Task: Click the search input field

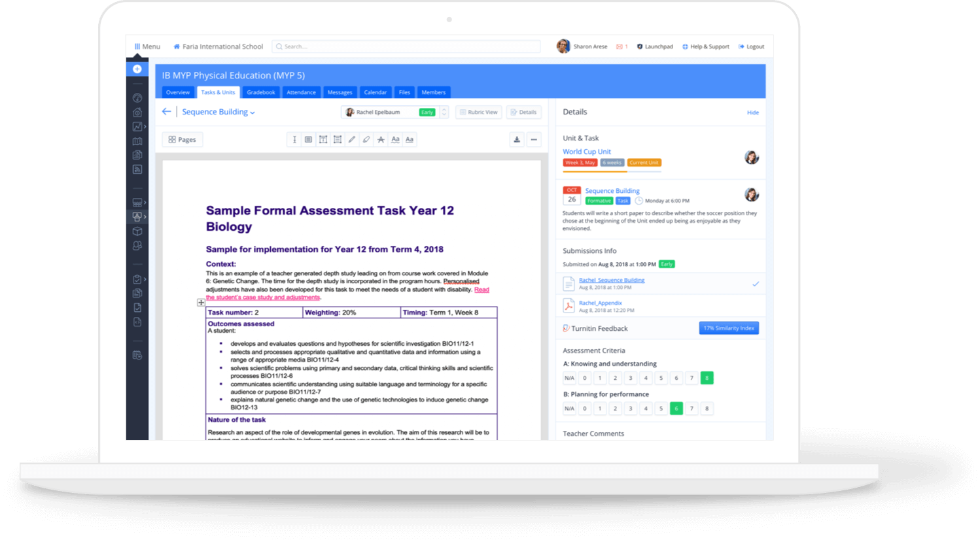Action: 406,46
